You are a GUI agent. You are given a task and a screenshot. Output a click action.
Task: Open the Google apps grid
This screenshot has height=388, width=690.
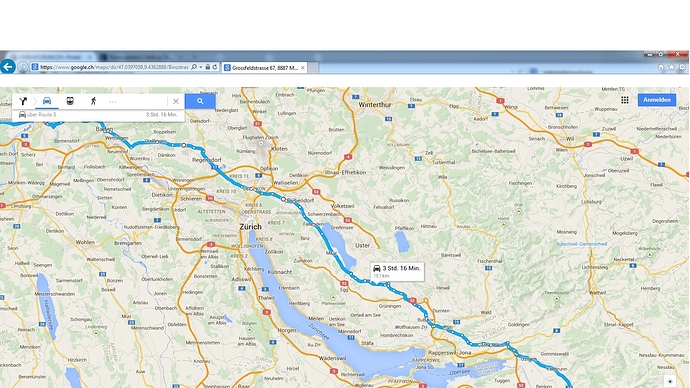[x=624, y=100]
